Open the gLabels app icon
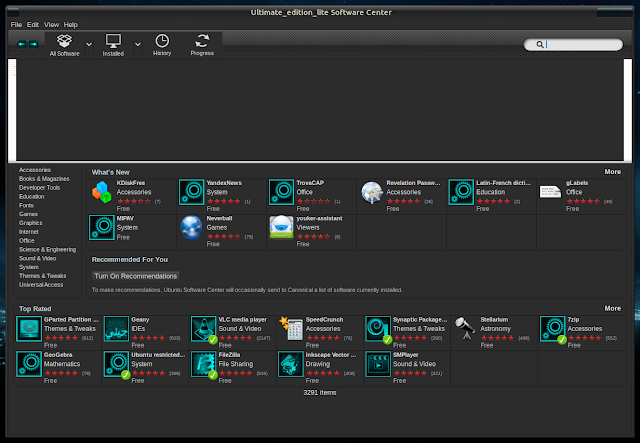Viewport: 640px width, 443px height. [550, 192]
